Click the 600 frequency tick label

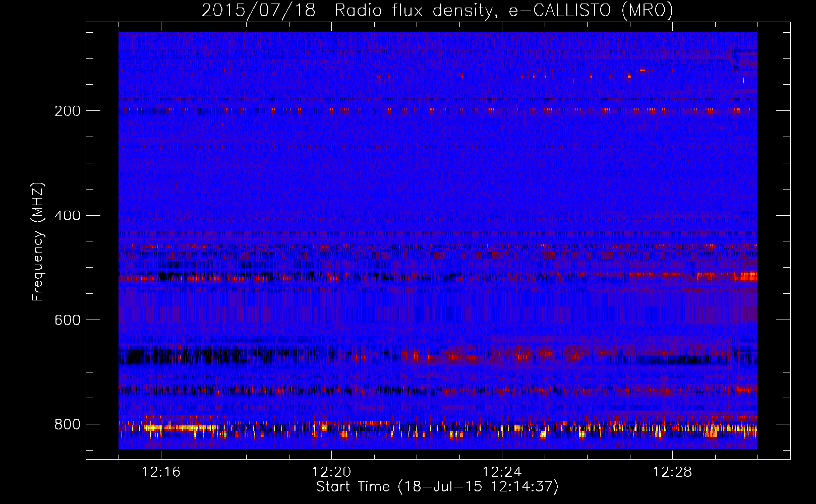(x=67, y=320)
